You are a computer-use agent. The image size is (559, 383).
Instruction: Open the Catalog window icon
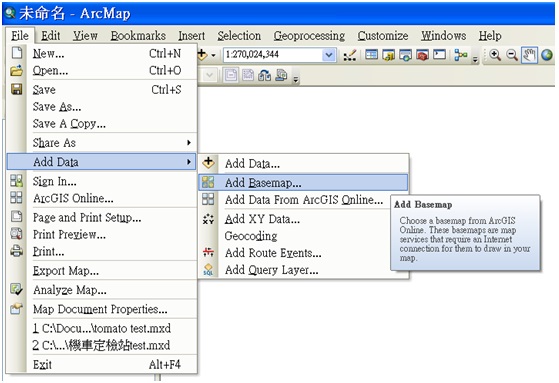(x=388, y=55)
